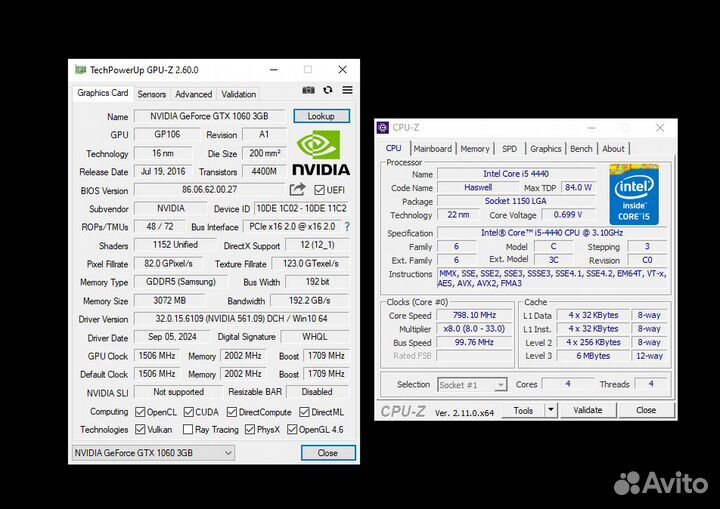Toggle the Ray Tracing checkbox

tap(187, 430)
